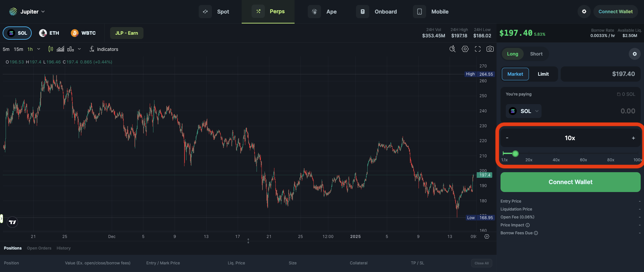This screenshot has height=272, width=644.
Task: Choose the Market order type
Action: (515, 74)
